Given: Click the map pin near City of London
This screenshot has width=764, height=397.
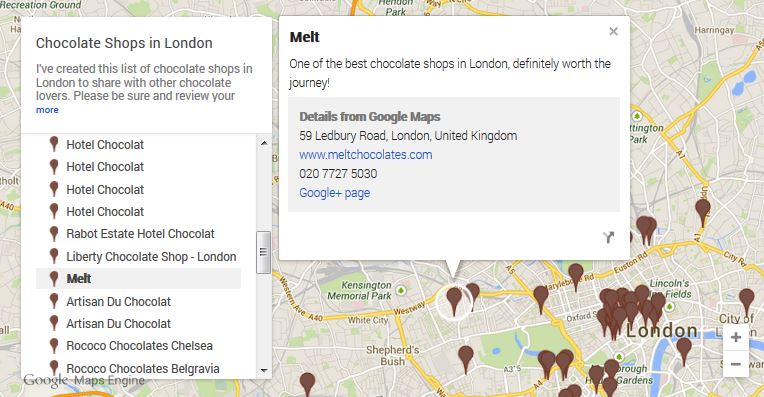Looking at the screenshot, I should pyautogui.click(x=746, y=302).
